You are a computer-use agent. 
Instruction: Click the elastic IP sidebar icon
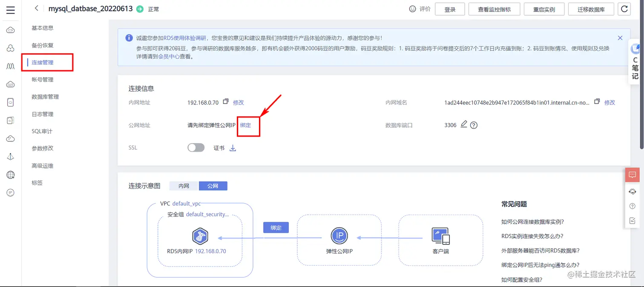(x=11, y=193)
